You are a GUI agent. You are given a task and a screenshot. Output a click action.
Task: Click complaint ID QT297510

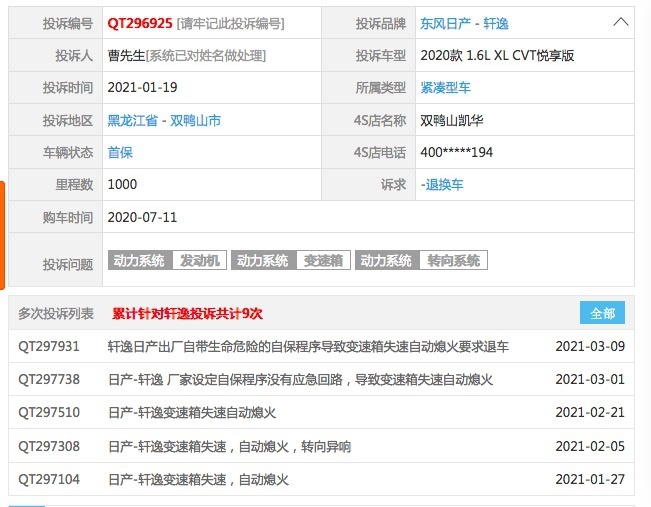49,412
